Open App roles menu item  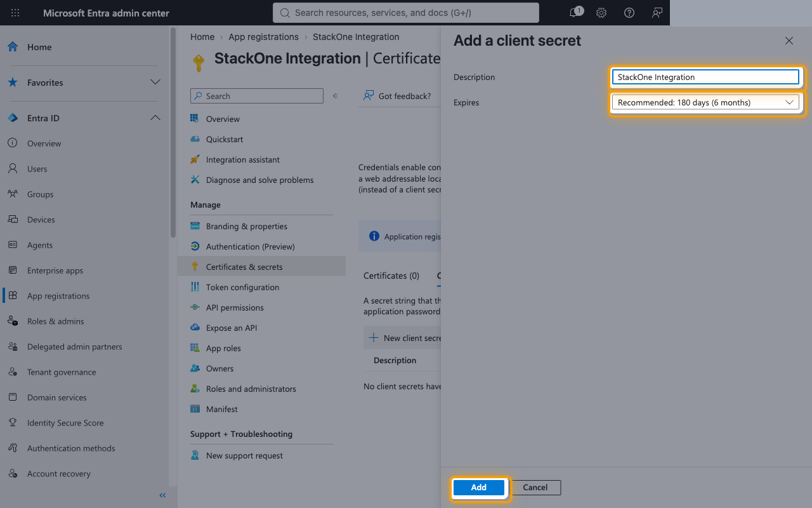click(223, 348)
